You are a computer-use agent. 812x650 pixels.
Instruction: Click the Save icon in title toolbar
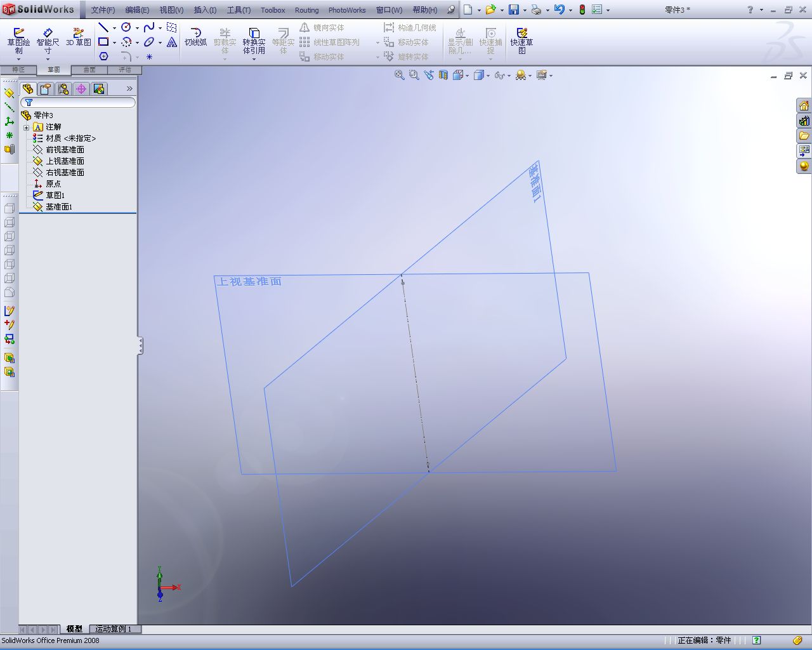point(514,10)
